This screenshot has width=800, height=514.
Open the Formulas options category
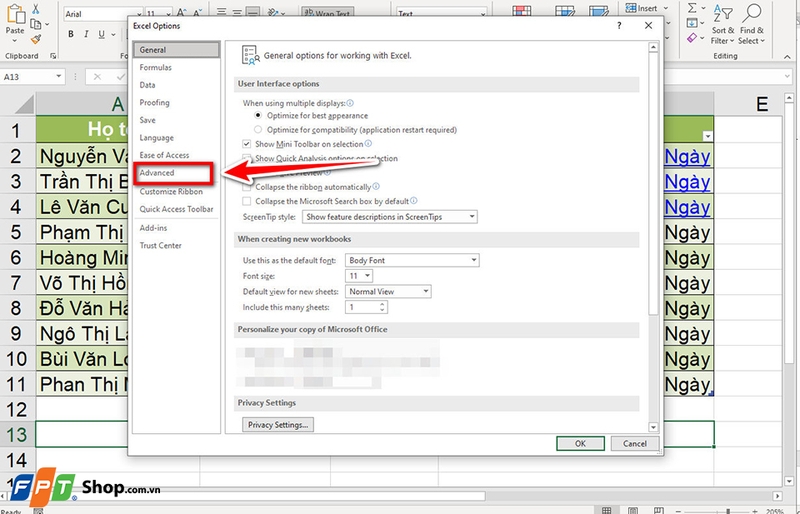pyautogui.click(x=156, y=67)
